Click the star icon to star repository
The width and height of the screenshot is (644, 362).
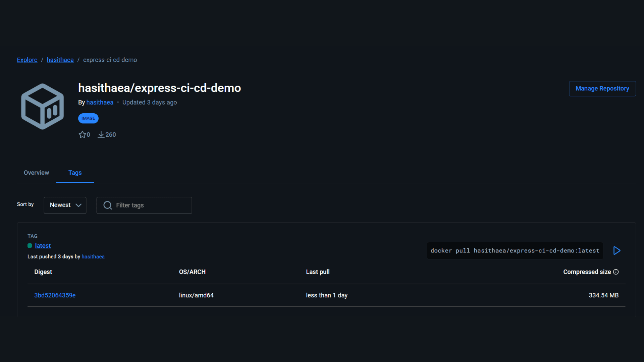tap(82, 134)
